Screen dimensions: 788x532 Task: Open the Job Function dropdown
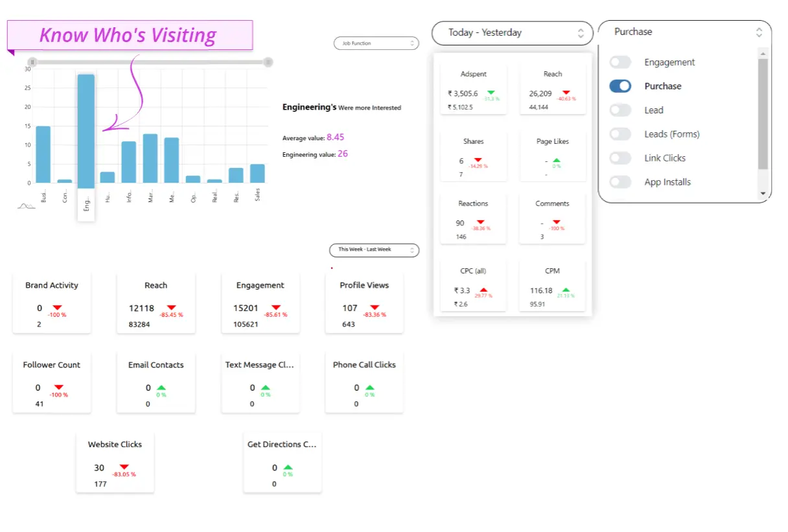[x=377, y=43]
